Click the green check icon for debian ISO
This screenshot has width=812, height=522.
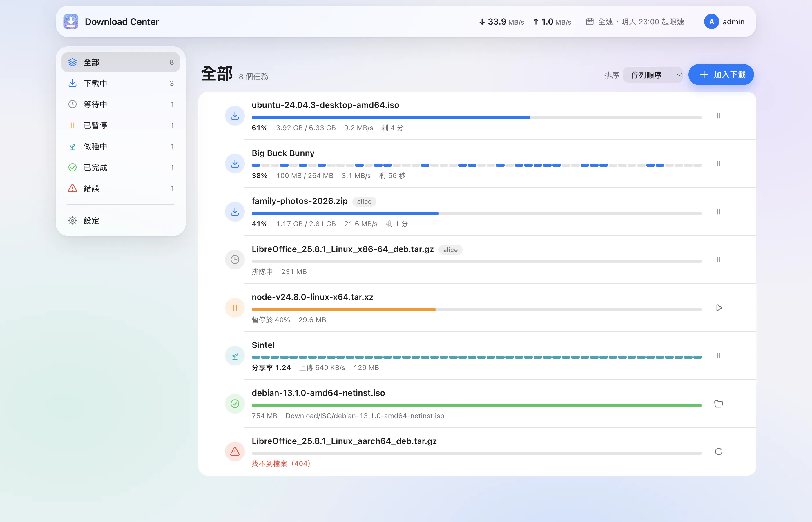pos(235,404)
